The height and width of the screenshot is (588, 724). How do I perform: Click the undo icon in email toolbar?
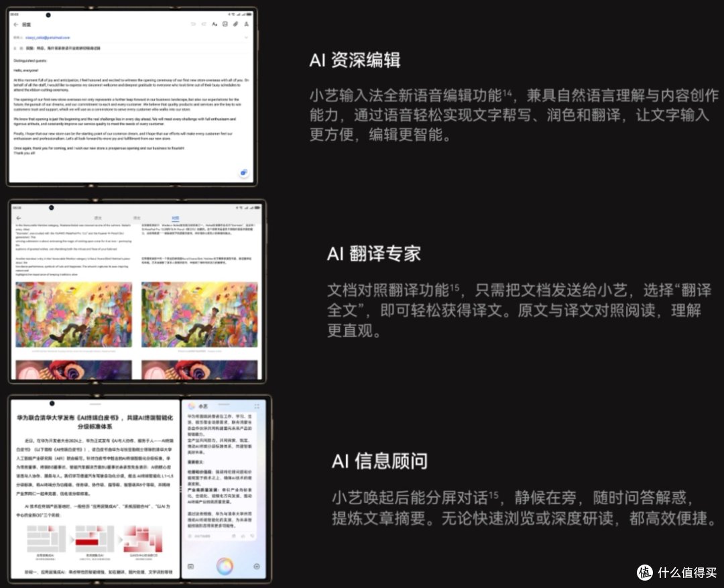(193, 24)
